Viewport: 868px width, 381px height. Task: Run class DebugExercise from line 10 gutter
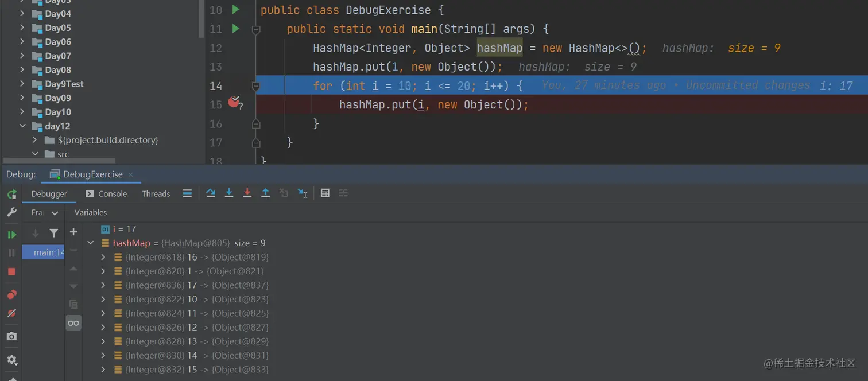(235, 9)
